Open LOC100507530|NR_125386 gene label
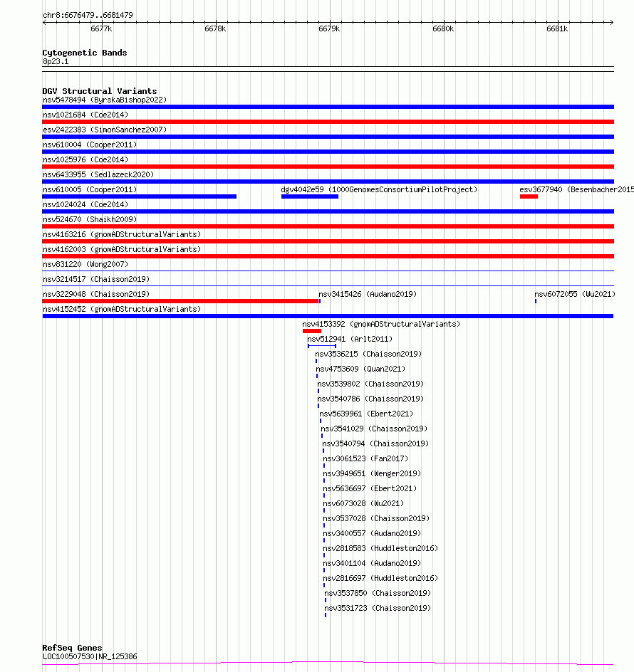This screenshot has height=672, width=634. click(x=90, y=656)
